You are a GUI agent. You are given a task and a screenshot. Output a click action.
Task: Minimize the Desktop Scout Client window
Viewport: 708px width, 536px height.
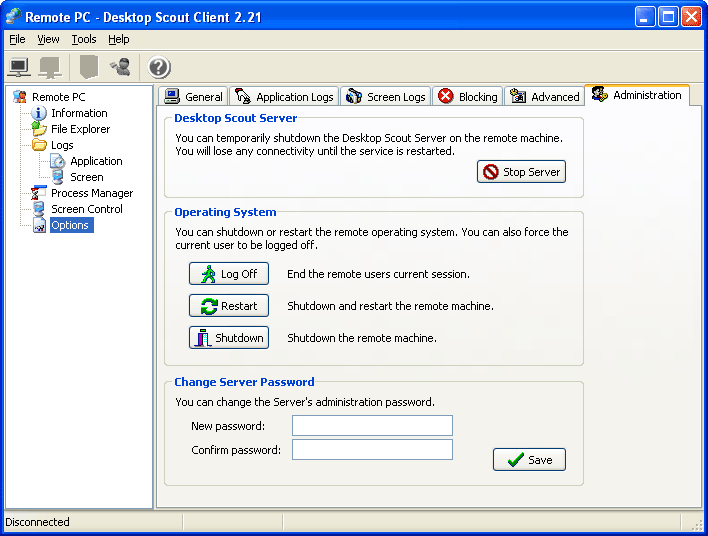click(x=645, y=17)
